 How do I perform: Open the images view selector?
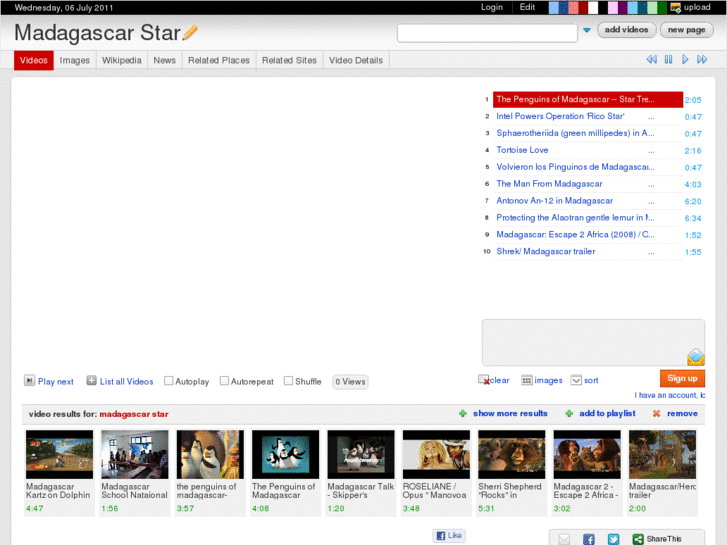pyautogui.click(x=527, y=380)
